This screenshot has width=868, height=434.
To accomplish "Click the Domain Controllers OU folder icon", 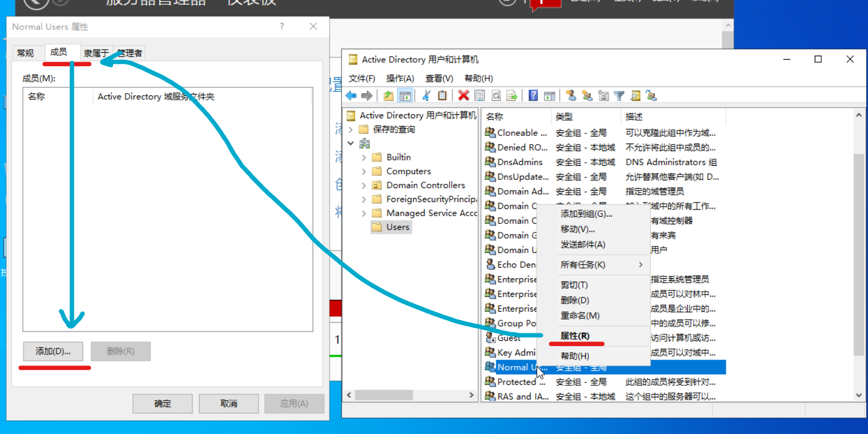I will (376, 185).
